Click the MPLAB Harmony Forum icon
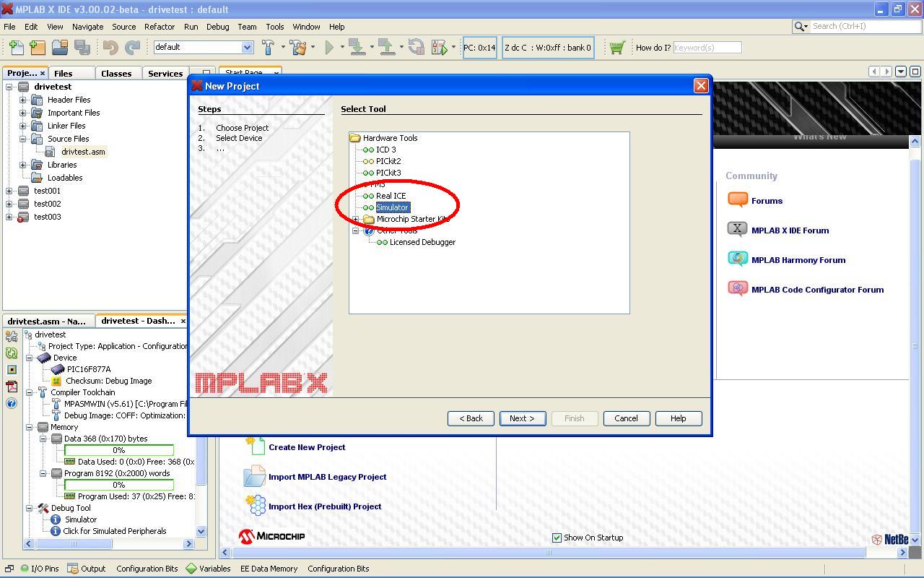Screen dimensions: 924x578 pyautogui.click(x=738, y=259)
